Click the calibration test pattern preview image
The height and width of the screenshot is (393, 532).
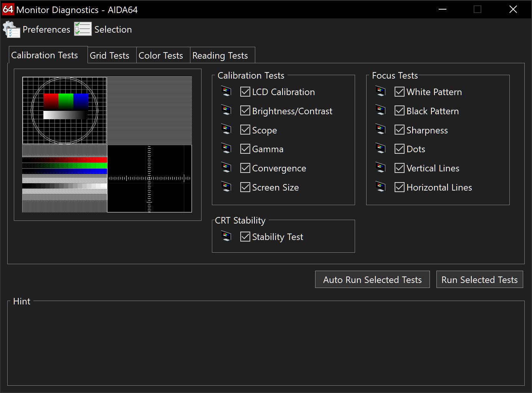coord(107,145)
